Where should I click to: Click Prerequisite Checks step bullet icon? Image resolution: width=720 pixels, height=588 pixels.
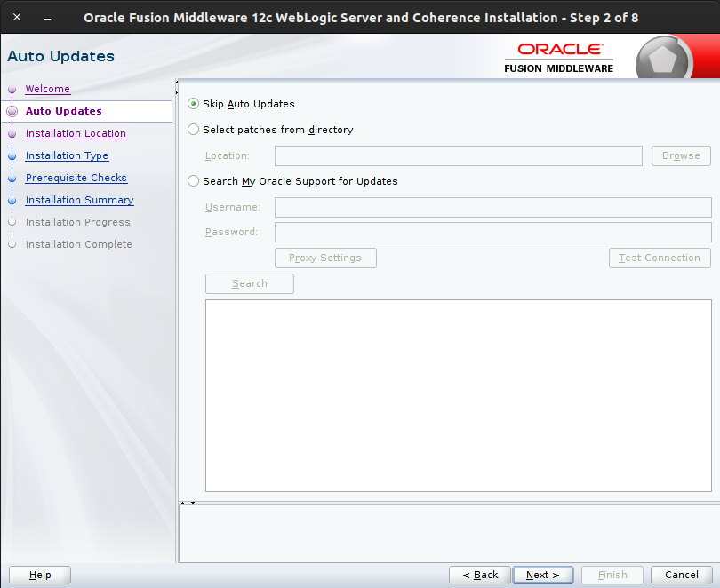click(x=12, y=179)
